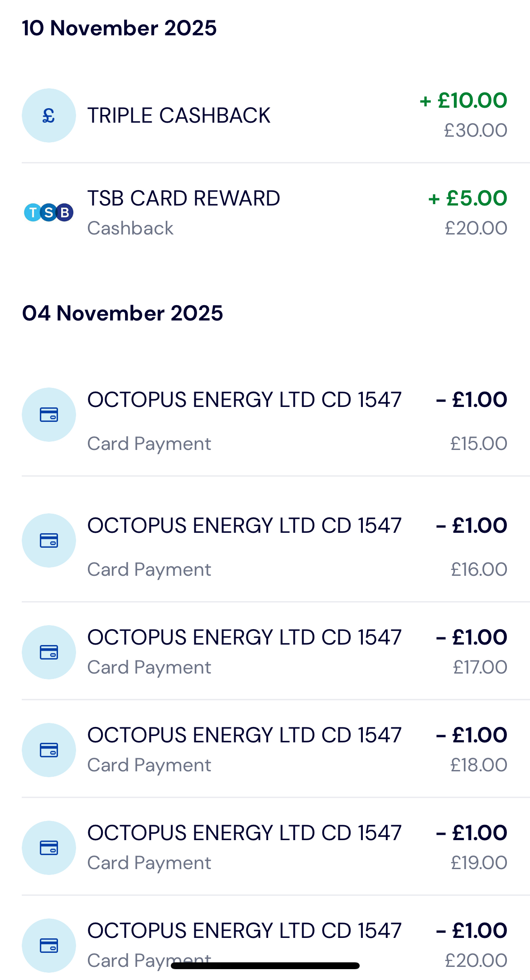Tap card icon of payment leaving £15.00 balance

[48, 415]
